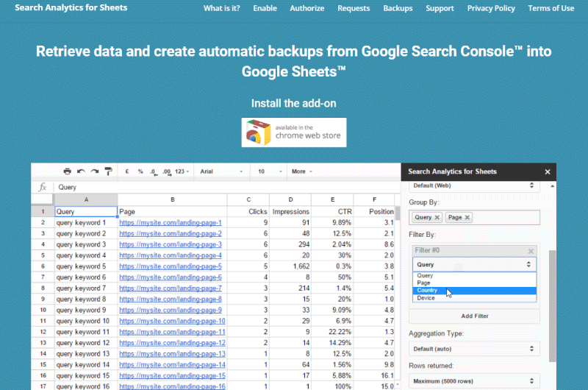Screen dimensions: 588x390
Task: Click the undo arrow icon
Action: tap(81, 171)
